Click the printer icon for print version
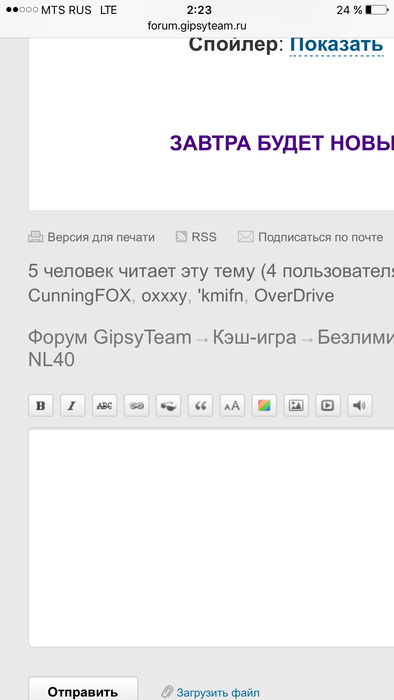Viewport: 394px width, 700px height. pos(36,237)
